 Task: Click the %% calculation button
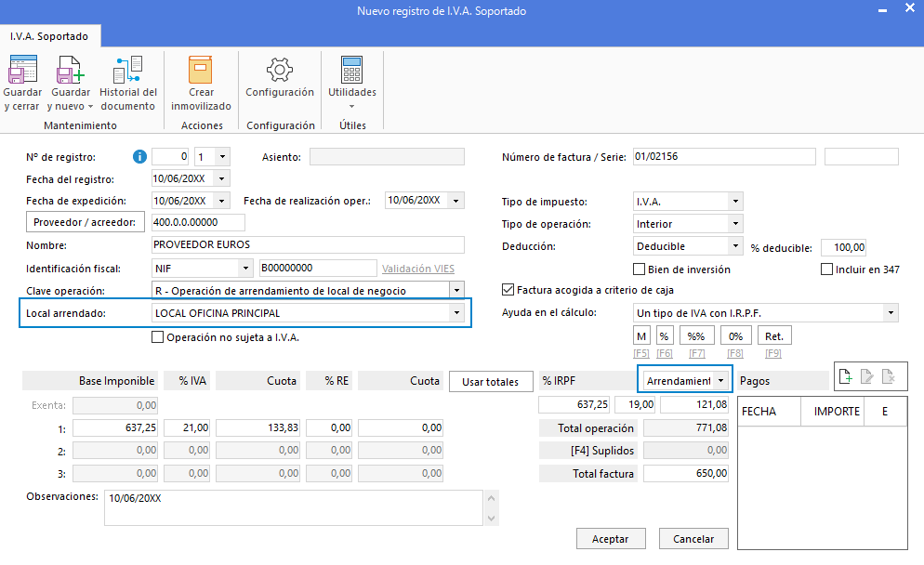point(696,335)
